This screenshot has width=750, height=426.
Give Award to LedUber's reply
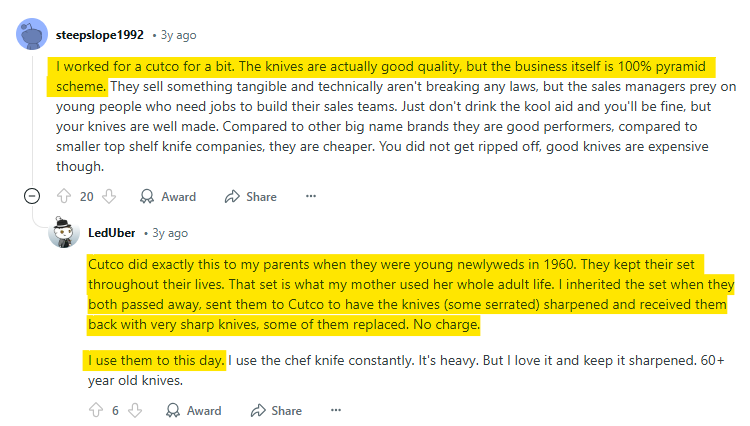point(194,410)
